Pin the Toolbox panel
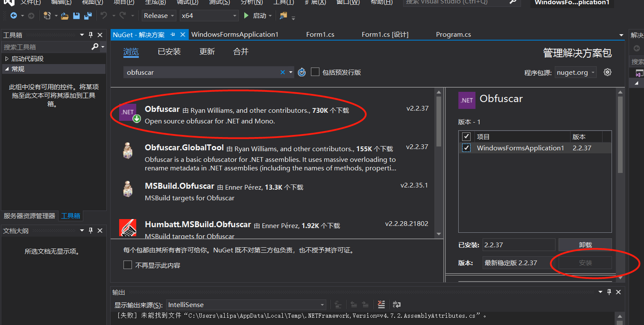 (91, 35)
